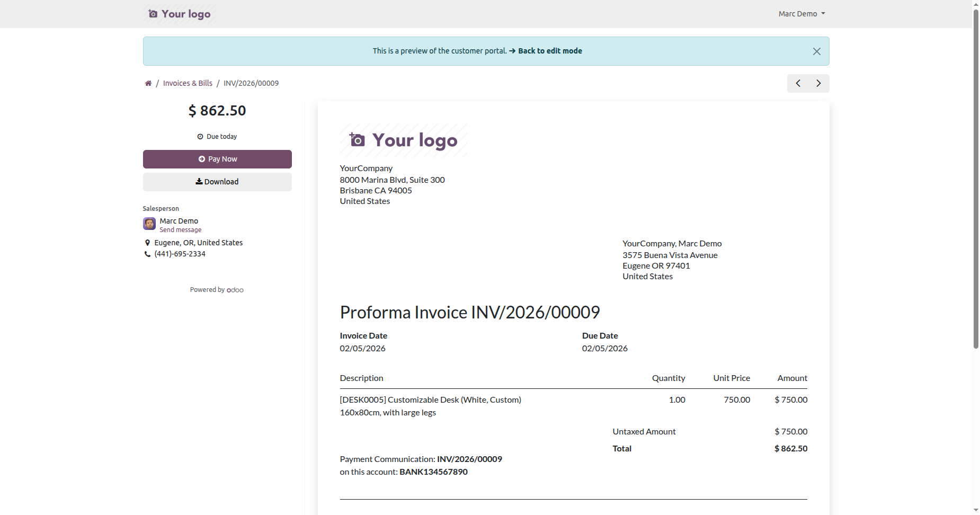
Task: Click the map pin icon beside Eugene address
Action: coord(147,243)
